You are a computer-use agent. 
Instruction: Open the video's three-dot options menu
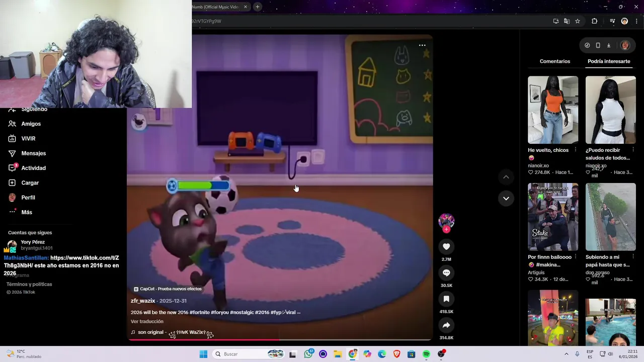(422, 45)
